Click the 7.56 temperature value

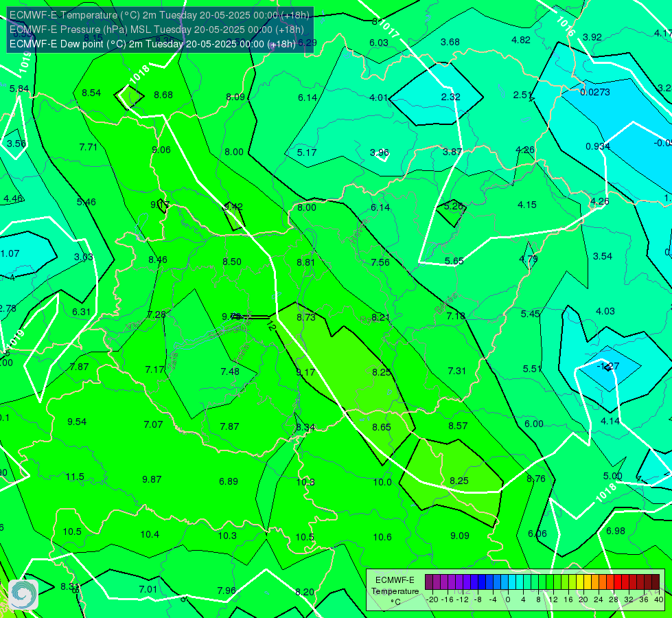pos(380,262)
